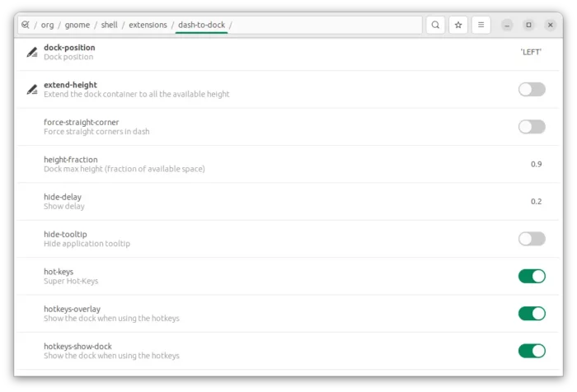Open the hamburger menu button
The image size is (577, 392).
481,25
